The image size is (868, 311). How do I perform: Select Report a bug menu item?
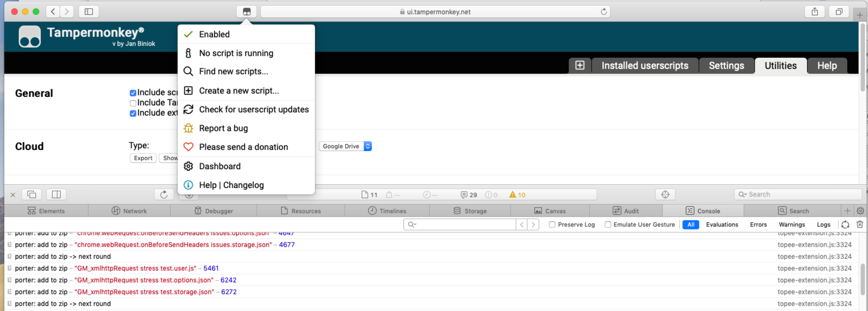[246, 128]
